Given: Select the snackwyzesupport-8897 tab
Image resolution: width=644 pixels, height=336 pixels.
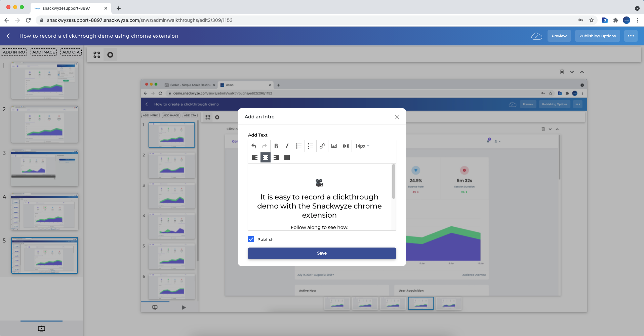Looking at the screenshot, I should (71, 8).
